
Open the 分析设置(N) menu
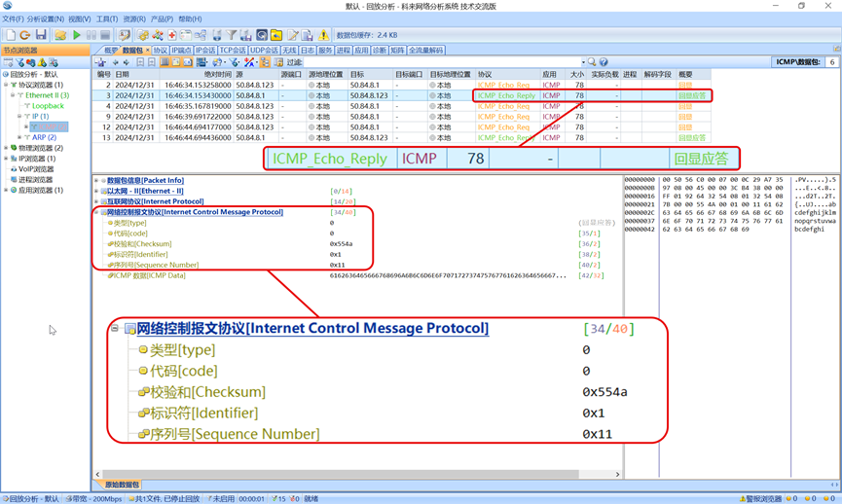46,18
